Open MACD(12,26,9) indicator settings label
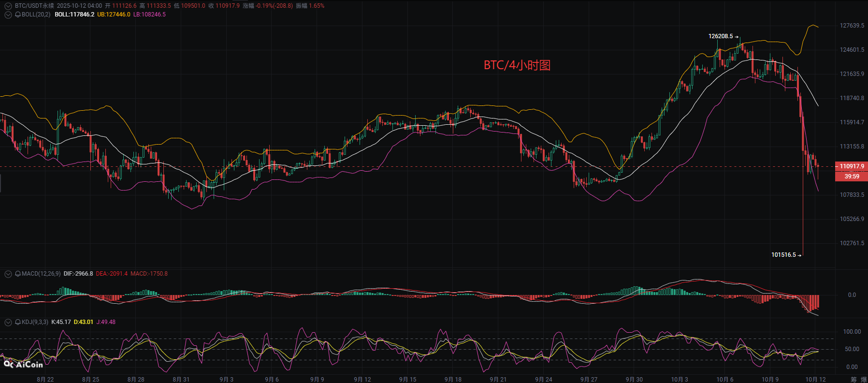868x383 pixels. pos(41,274)
